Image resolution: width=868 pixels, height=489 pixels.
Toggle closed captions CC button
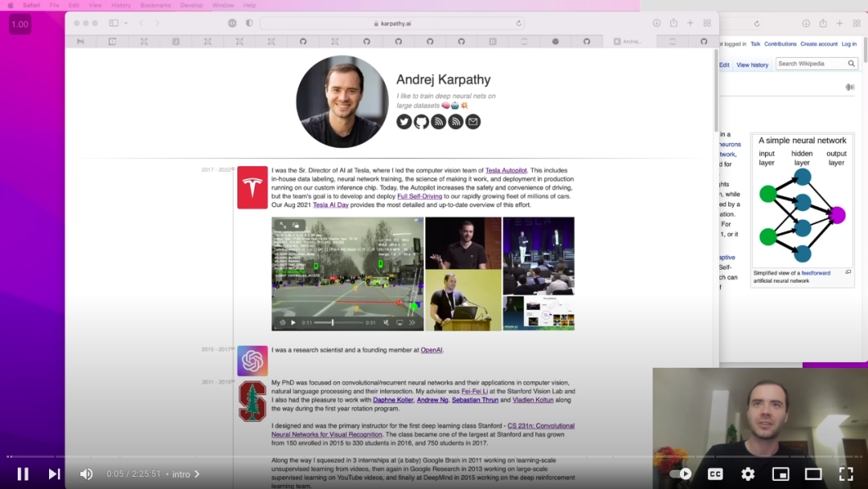tap(715, 474)
